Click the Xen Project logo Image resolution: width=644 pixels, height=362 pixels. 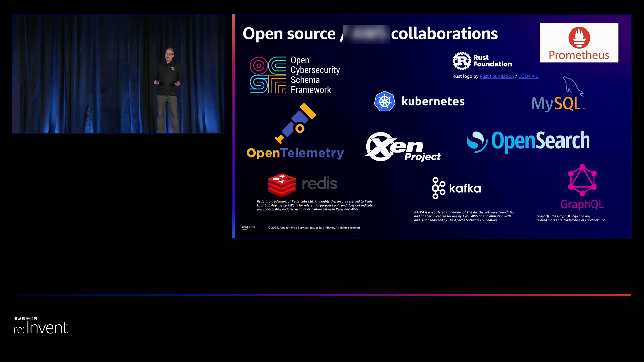[402, 147]
